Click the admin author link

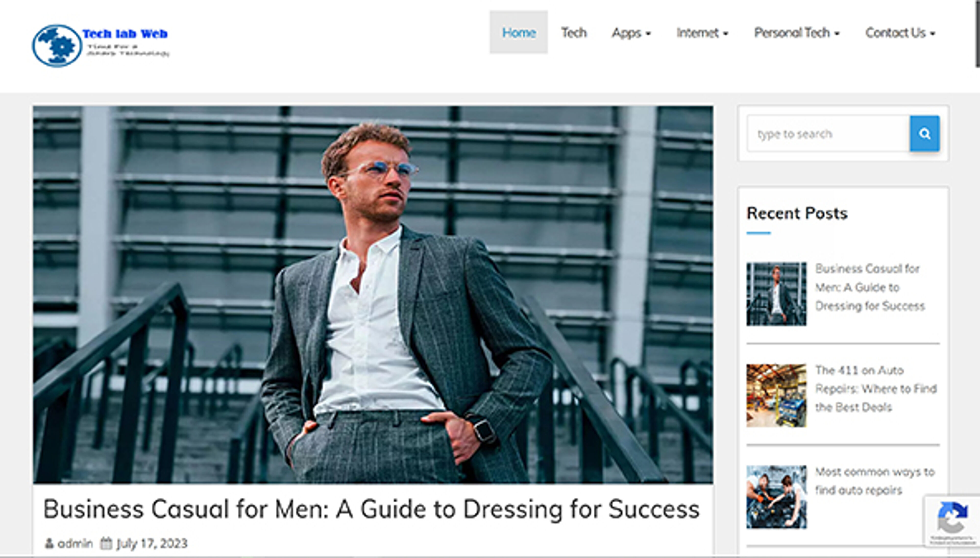point(75,543)
